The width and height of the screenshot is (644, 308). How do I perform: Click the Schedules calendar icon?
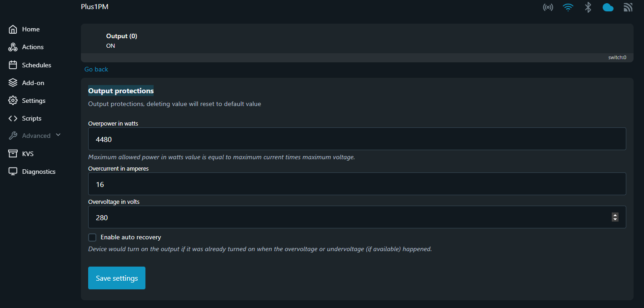pyautogui.click(x=13, y=65)
